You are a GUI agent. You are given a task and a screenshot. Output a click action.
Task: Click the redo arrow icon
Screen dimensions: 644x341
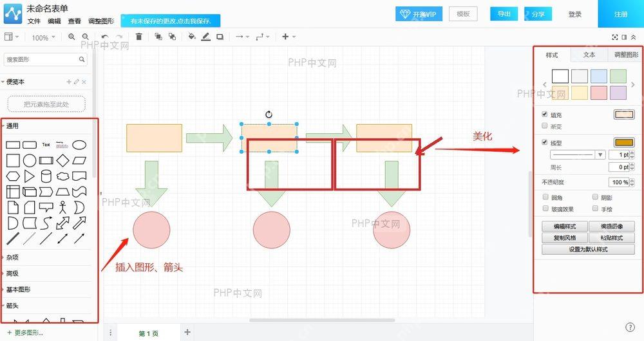point(119,37)
